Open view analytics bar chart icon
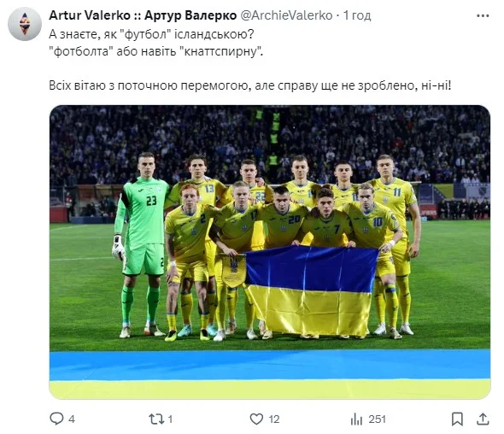 point(356,419)
